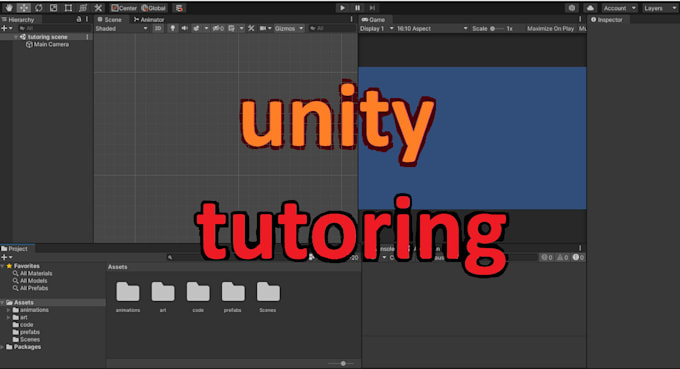Viewport: 680px width, 369px height.
Task: Select the Hand tool
Action: (x=9, y=8)
